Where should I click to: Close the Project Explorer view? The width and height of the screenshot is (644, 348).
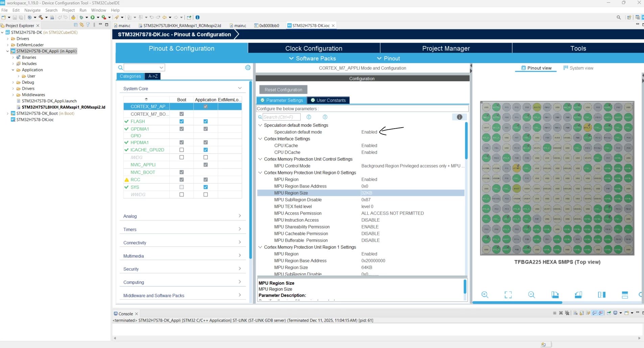[x=38, y=25]
